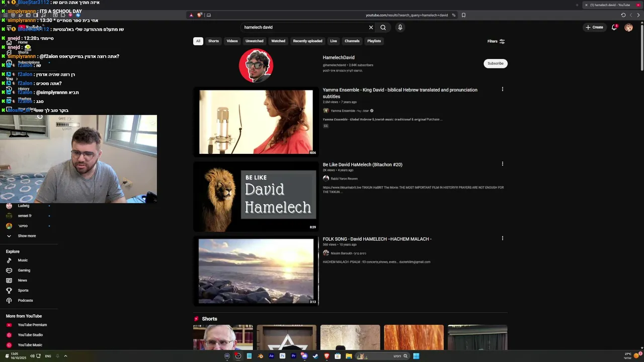Image resolution: width=644 pixels, height=362 pixels.
Task: Open the Nissim Baroukh channel avatar icon
Action: 326,253
